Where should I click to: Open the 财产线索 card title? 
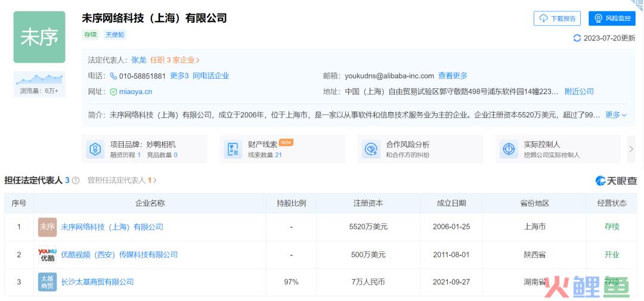pos(262,145)
